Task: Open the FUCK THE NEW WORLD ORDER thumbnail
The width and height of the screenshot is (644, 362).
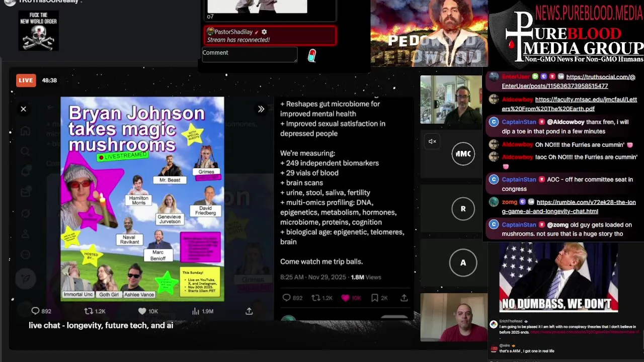Action: point(39,31)
